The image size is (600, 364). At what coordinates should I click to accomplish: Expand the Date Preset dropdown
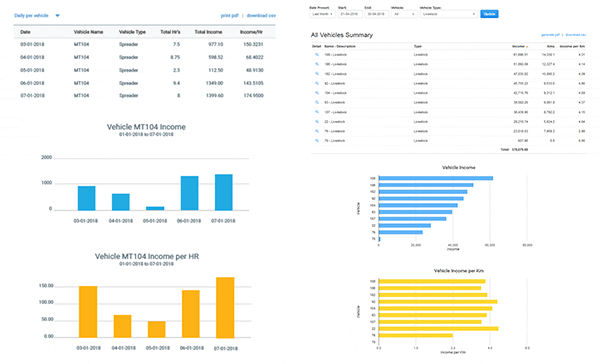[x=322, y=14]
